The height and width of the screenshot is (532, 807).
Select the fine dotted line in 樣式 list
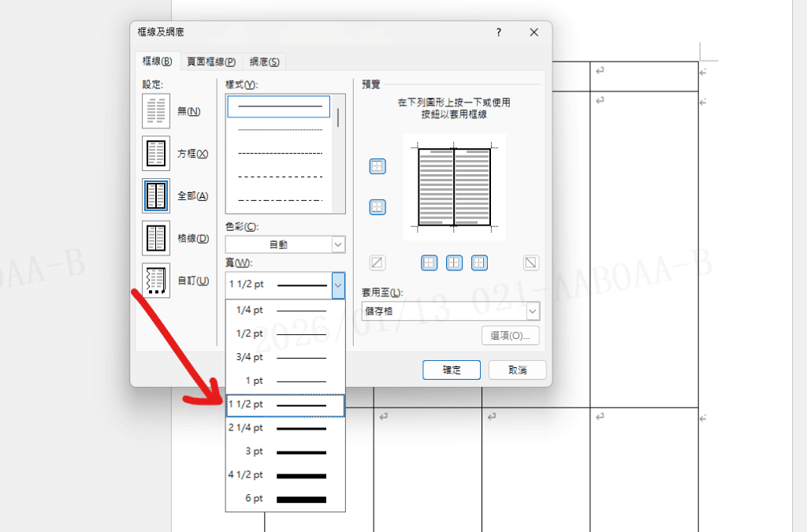pyautogui.click(x=280, y=129)
